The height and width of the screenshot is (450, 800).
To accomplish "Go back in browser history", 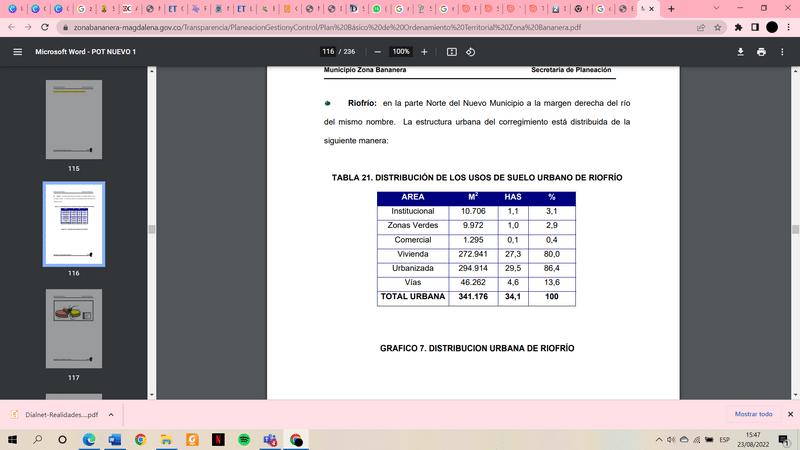I will pos(12,27).
